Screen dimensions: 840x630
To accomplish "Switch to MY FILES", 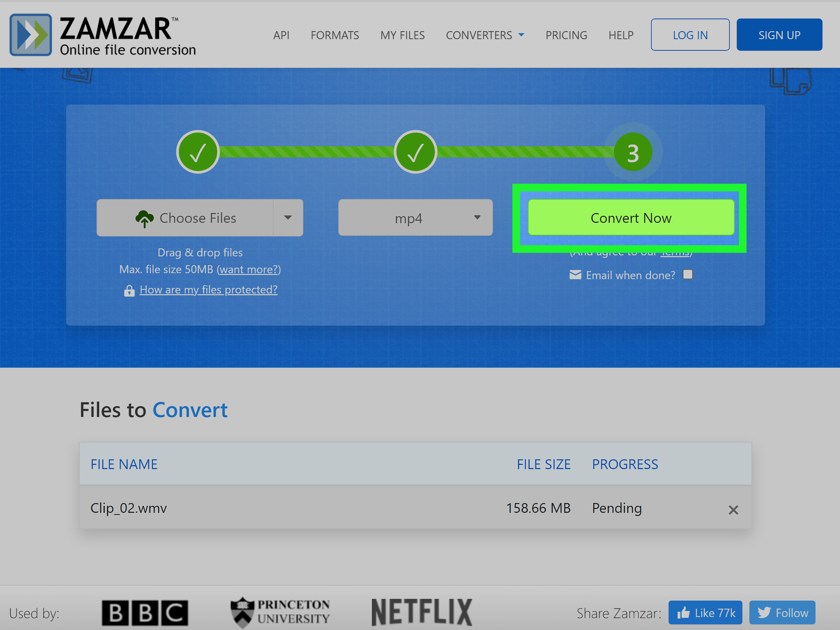I will point(402,35).
